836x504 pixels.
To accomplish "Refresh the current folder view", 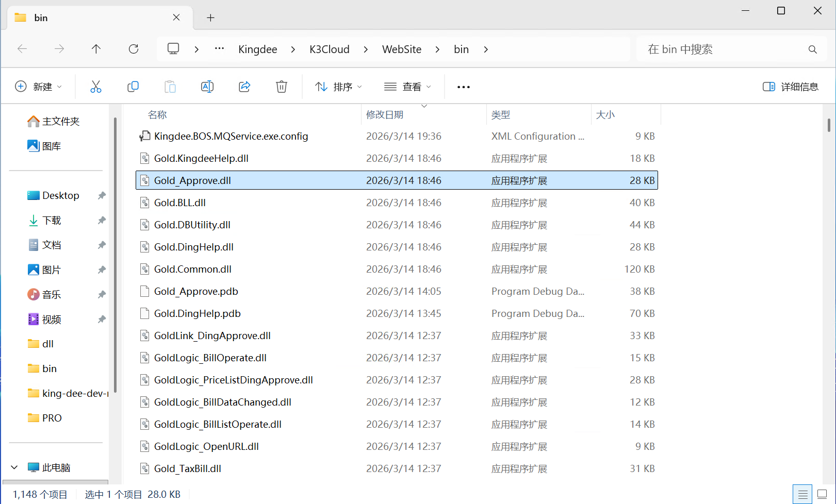I will [134, 49].
